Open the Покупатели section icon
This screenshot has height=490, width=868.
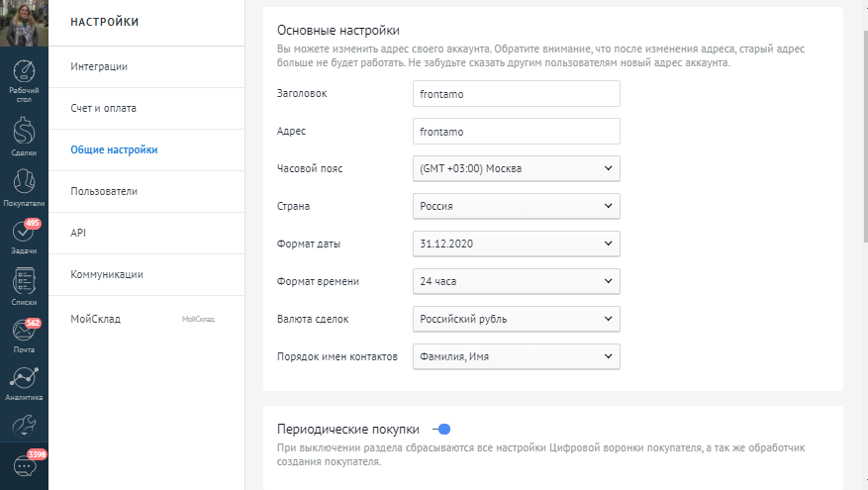(24, 186)
